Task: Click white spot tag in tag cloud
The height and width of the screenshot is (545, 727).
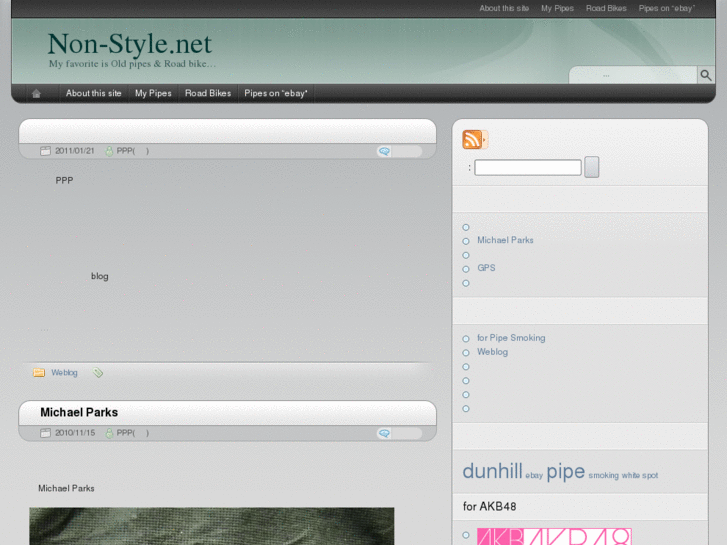Action: click(x=640, y=475)
